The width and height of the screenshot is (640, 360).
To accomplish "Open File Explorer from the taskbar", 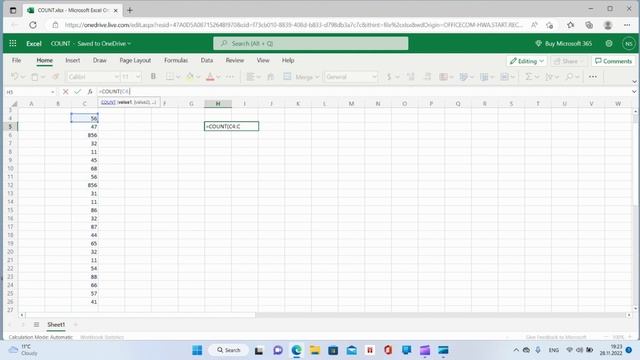I will click(315, 350).
